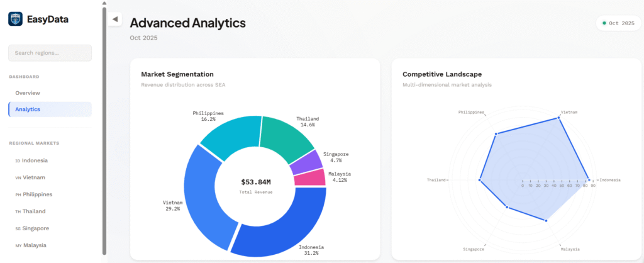The width and height of the screenshot is (644, 263).
Task: Click the Malaysia 4.12% donut label
Action: pyautogui.click(x=340, y=177)
